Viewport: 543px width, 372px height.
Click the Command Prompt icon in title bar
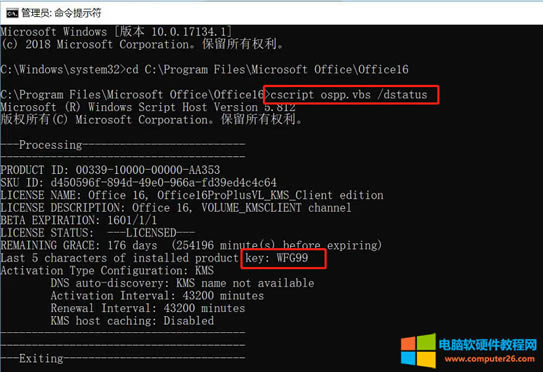[x=12, y=14]
